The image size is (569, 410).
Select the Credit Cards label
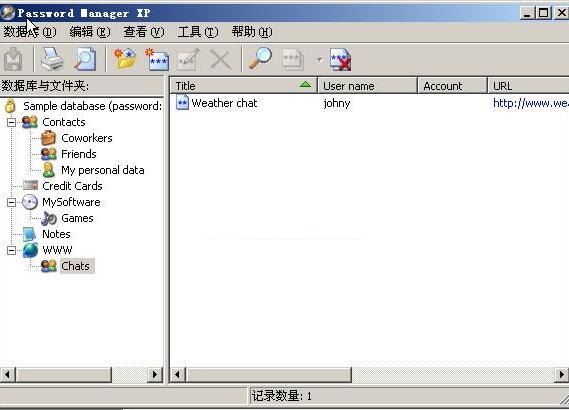pyautogui.click(x=72, y=186)
